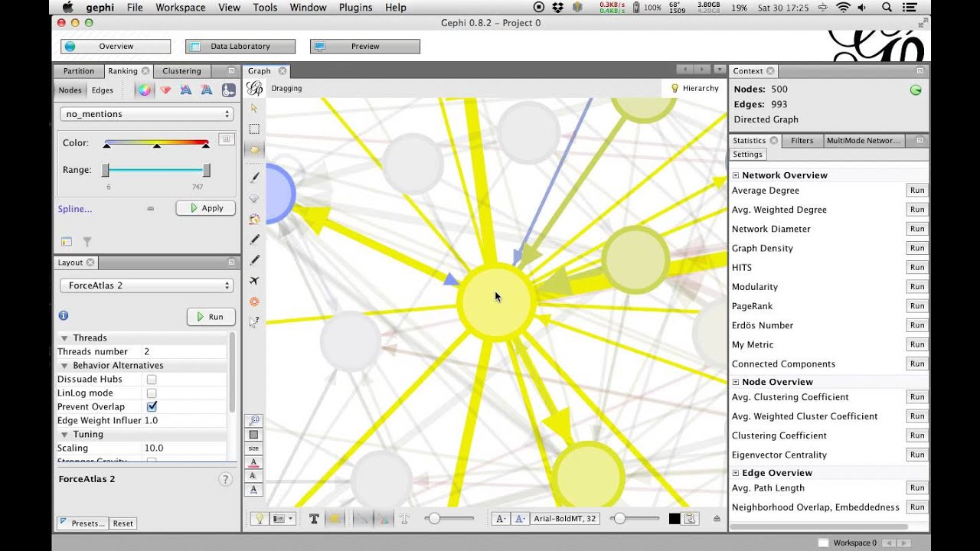Click the Dropbox menu bar icon

tap(558, 8)
